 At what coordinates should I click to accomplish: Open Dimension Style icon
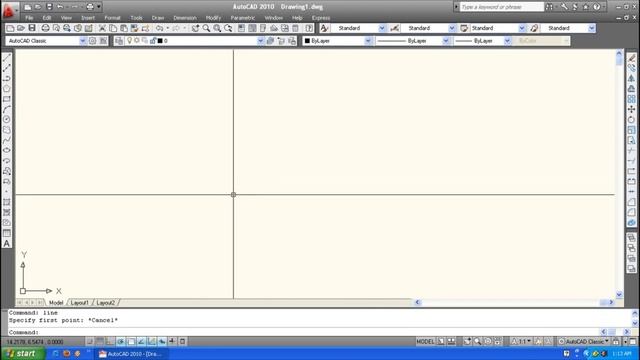click(394, 28)
